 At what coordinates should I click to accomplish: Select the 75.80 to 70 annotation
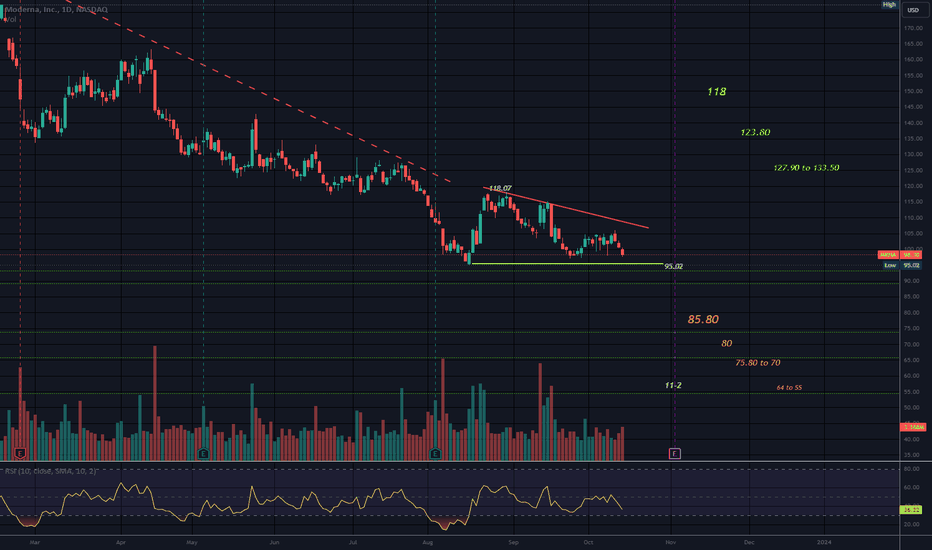click(x=757, y=363)
